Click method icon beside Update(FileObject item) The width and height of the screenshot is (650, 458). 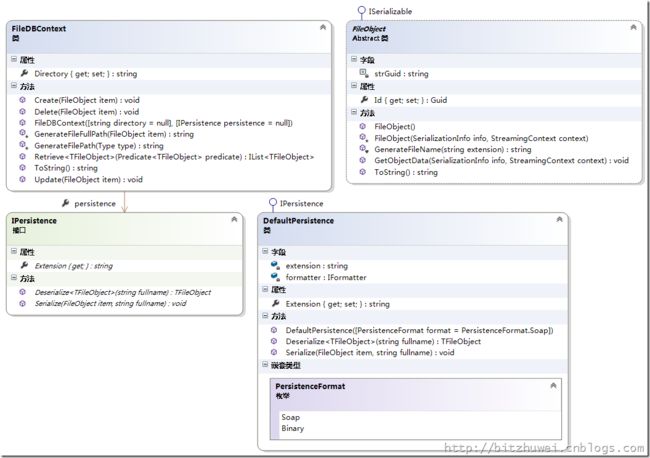pyautogui.click(x=23, y=179)
